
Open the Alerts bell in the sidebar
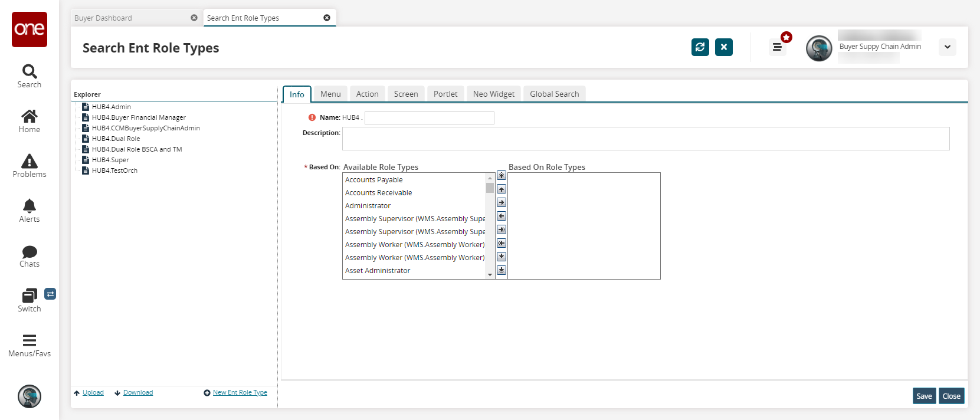[x=30, y=211]
